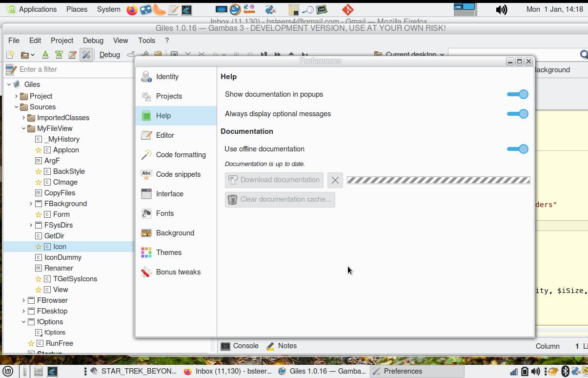Disable Show documentation in popups
Image resolution: width=588 pixels, height=378 pixels.
[x=517, y=94]
